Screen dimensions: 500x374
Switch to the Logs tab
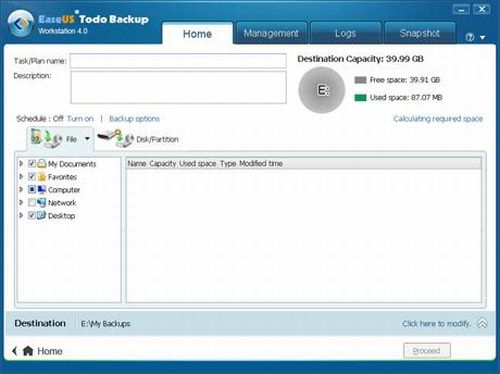pyautogui.click(x=345, y=33)
